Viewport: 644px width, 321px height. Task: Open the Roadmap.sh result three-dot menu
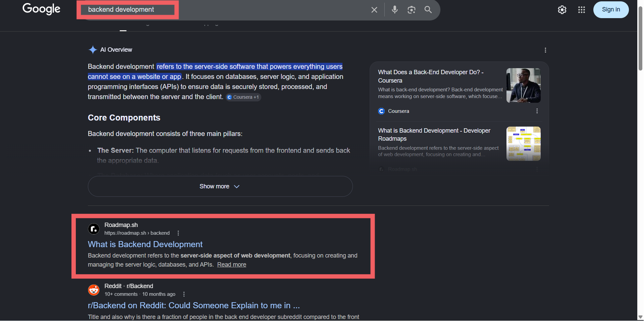pos(178,233)
